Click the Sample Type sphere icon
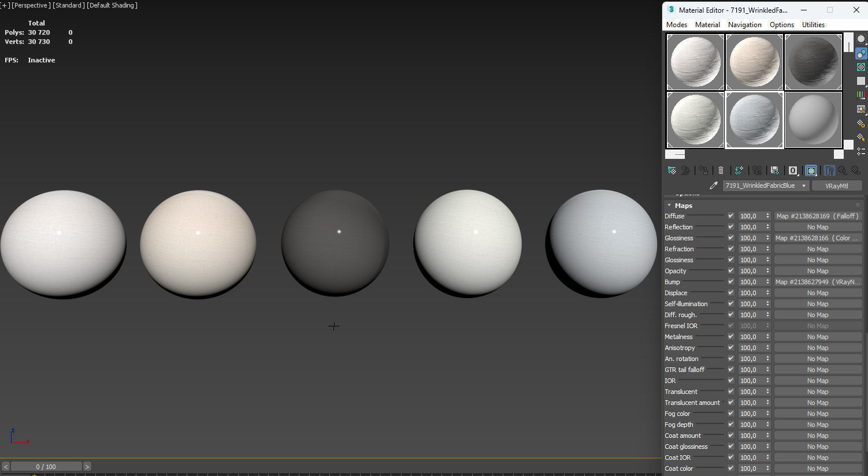The height and width of the screenshot is (476, 868). (861, 39)
